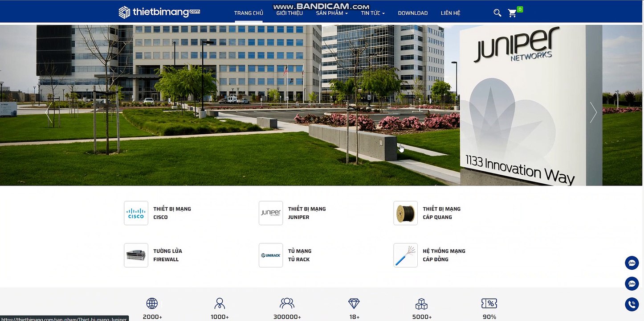Click the Cisco logo thumbnail
644x321 pixels.
(136, 213)
